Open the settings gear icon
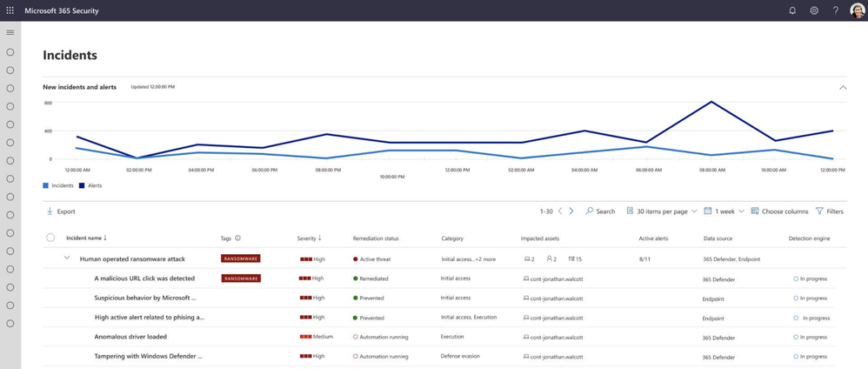The width and height of the screenshot is (868, 369). pos(814,10)
